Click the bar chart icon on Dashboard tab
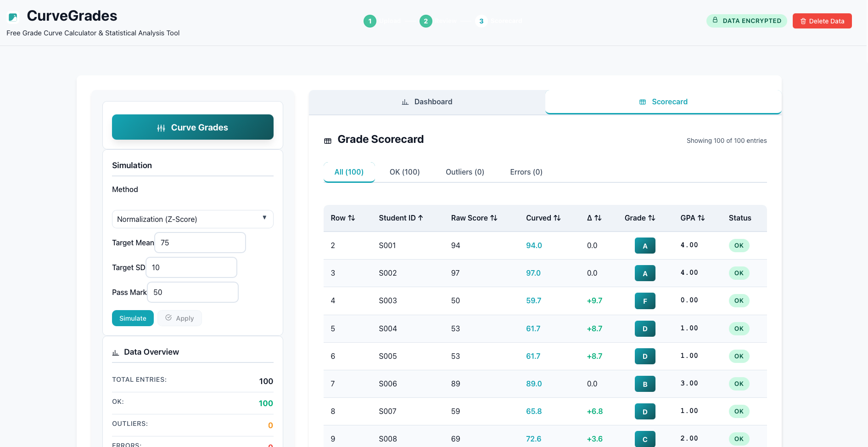The height and width of the screenshot is (447, 868). coord(405,102)
